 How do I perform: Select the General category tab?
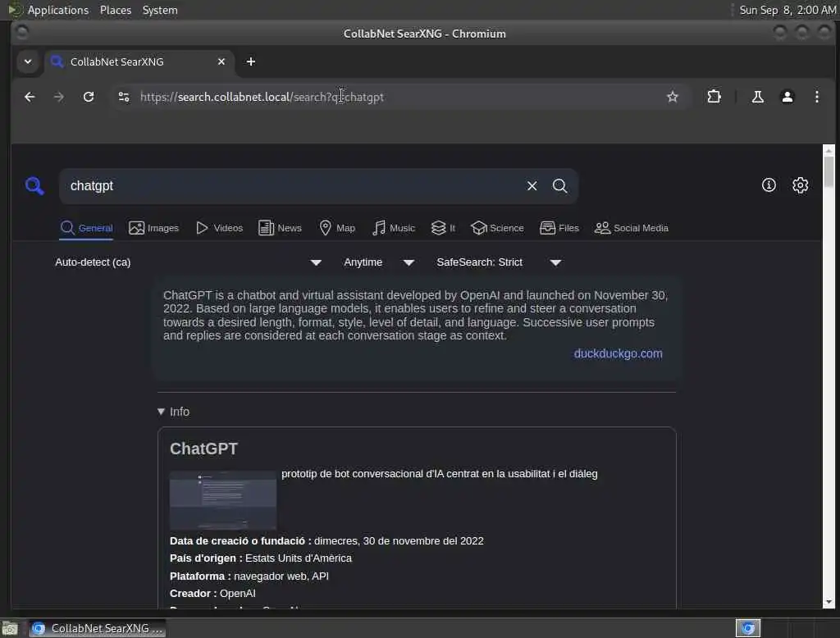click(86, 228)
